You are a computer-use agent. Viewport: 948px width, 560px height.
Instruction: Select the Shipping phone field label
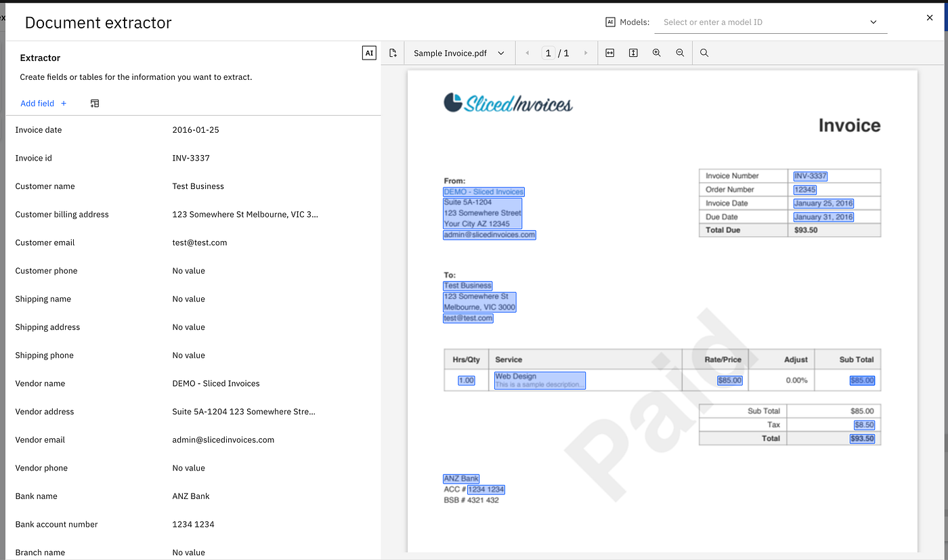pos(45,356)
